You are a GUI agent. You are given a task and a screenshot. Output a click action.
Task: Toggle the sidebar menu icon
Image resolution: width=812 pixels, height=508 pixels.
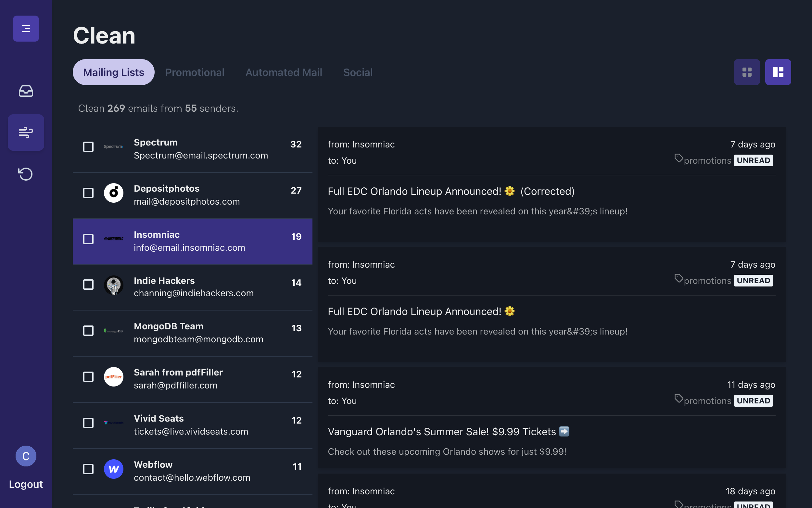pyautogui.click(x=26, y=29)
